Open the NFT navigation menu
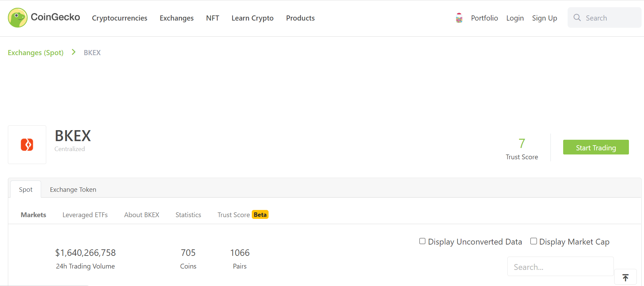 tap(213, 18)
